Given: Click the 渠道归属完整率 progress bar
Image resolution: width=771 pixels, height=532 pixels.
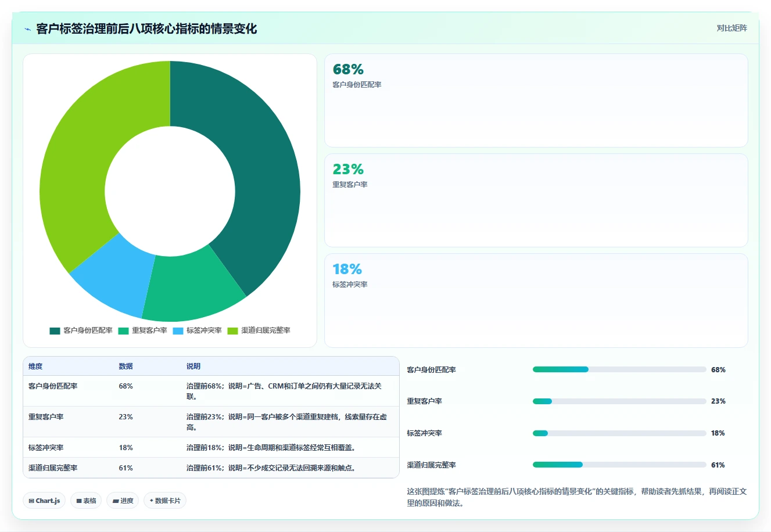Looking at the screenshot, I should coord(619,465).
